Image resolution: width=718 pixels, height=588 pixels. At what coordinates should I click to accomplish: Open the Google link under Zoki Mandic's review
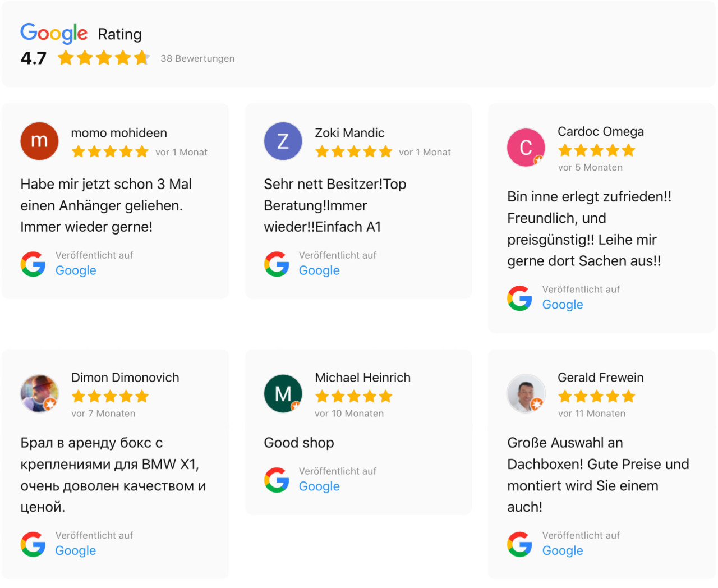[x=319, y=270]
